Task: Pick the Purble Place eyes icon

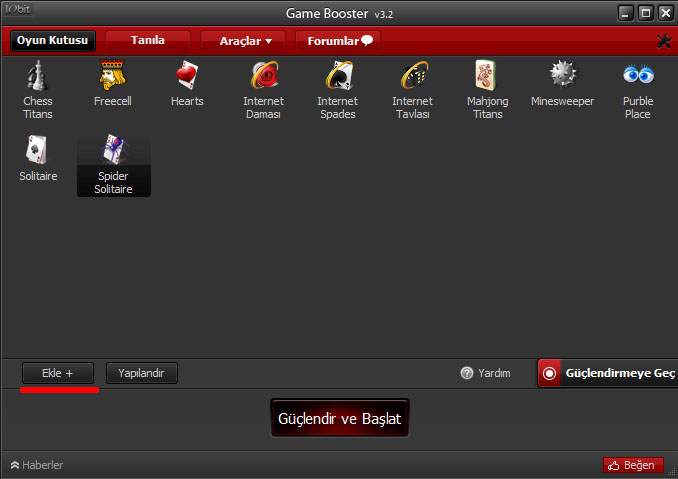Action: (x=638, y=74)
